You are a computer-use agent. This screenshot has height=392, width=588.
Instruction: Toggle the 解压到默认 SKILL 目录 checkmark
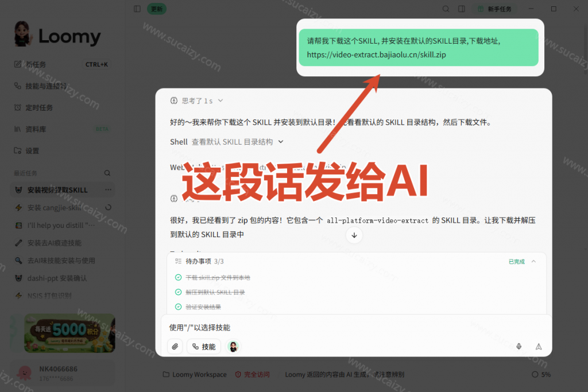[x=179, y=292]
